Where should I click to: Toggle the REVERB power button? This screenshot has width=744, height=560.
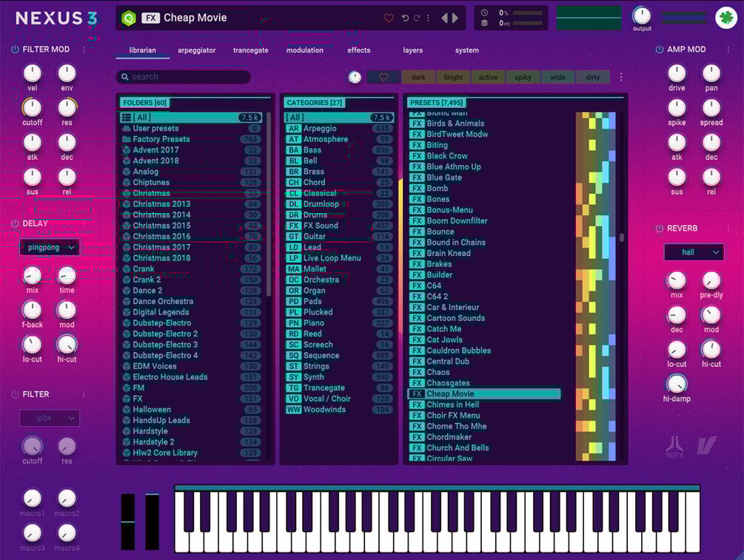[660, 229]
